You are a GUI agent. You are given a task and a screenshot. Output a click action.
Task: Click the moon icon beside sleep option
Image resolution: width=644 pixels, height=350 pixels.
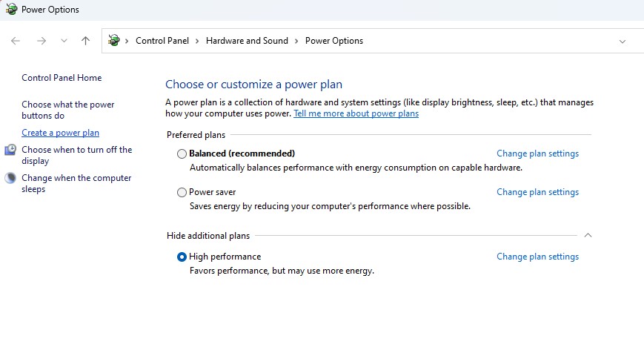(x=10, y=178)
